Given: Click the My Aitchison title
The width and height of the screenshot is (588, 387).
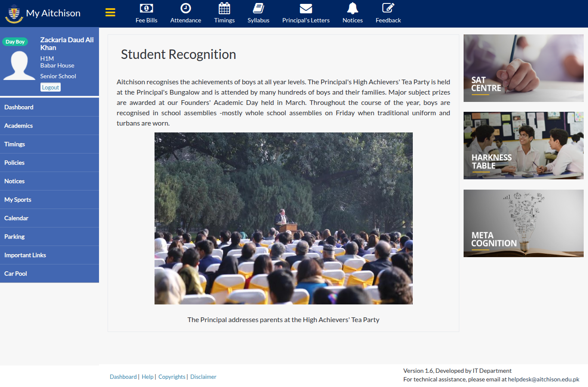Looking at the screenshot, I should point(53,13).
